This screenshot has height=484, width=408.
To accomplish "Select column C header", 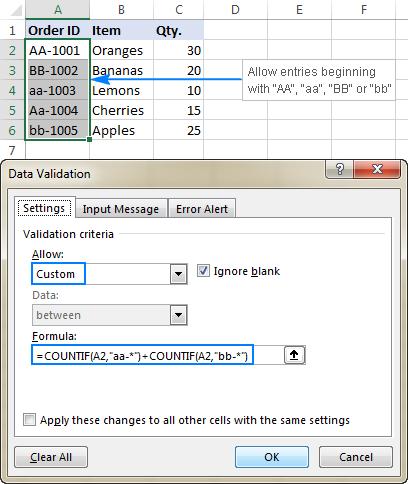I will pyautogui.click(x=179, y=10).
